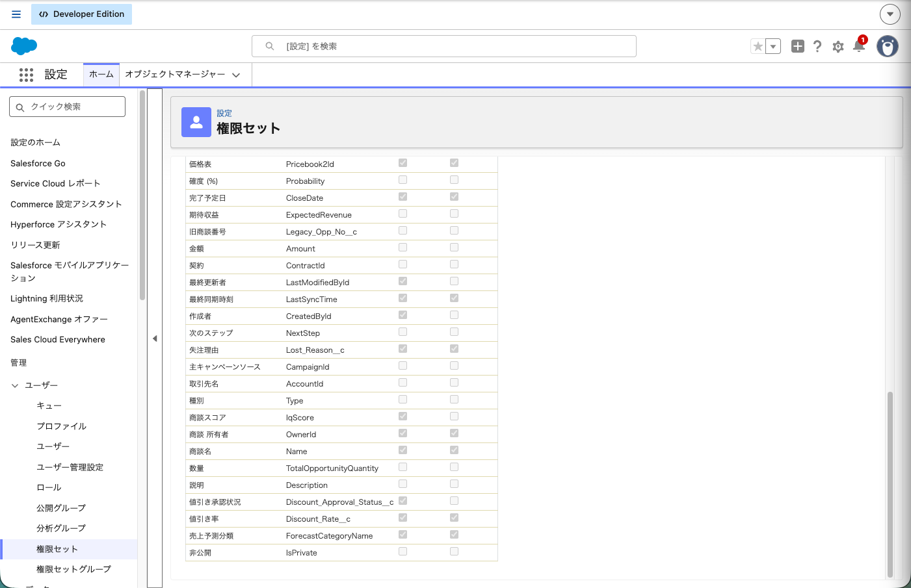Image resolution: width=911 pixels, height=588 pixels.
Task: Click the 失注理由 field label
Action: [204, 350]
